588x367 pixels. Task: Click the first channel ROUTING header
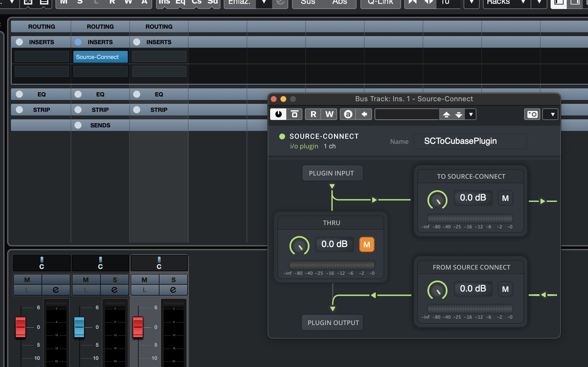(x=41, y=26)
